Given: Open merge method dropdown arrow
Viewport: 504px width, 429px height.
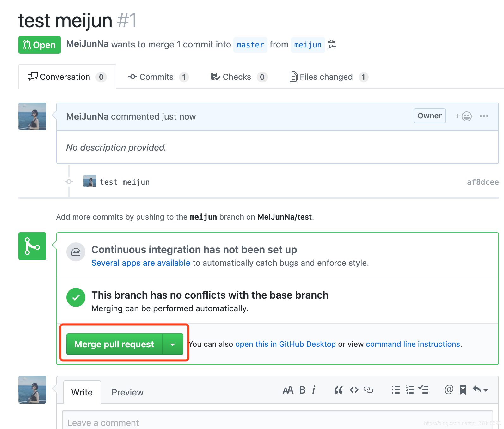Looking at the screenshot, I should point(173,344).
